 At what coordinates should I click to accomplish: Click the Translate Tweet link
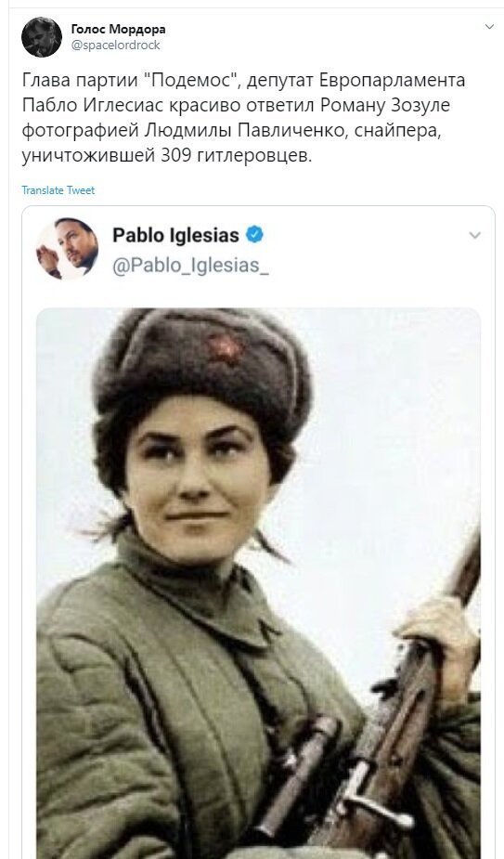(x=58, y=190)
